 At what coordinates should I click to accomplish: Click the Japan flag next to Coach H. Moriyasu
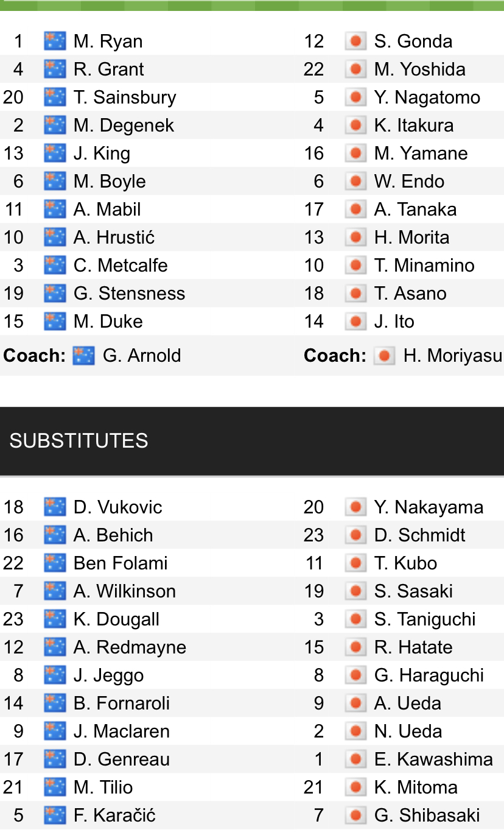[x=384, y=356]
